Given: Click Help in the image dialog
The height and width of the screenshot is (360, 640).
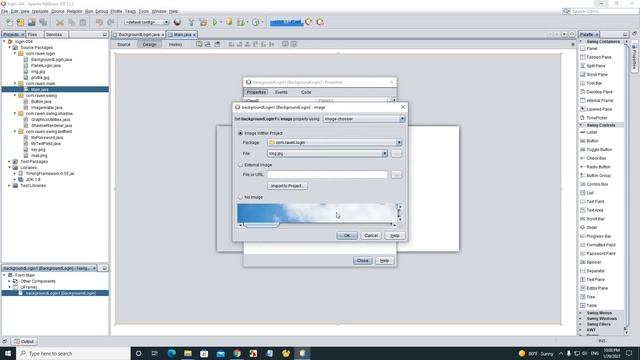Looking at the screenshot, I should [395, 236].
